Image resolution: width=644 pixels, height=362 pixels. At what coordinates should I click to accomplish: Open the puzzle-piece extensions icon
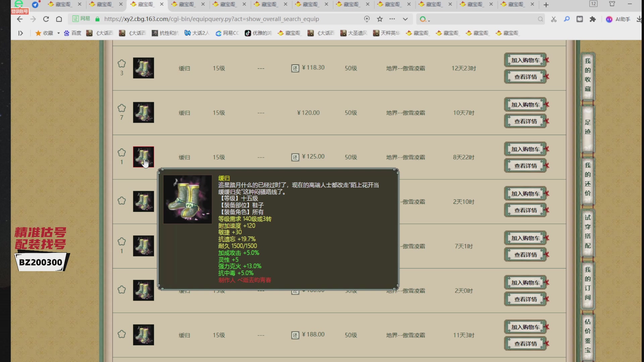coord(593,19)
